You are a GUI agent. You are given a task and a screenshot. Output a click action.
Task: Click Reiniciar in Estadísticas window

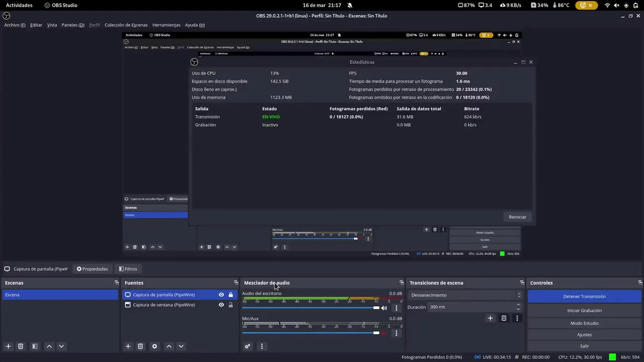[517, 217]
